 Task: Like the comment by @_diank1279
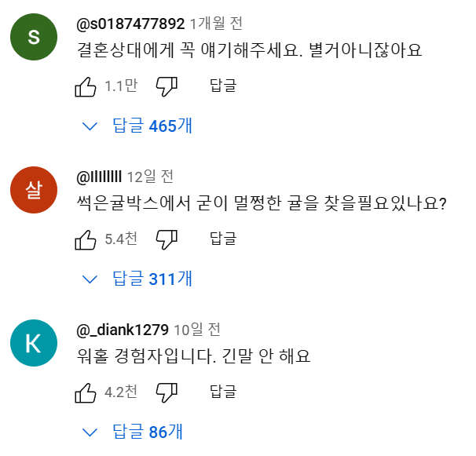(x=86, y=392)
